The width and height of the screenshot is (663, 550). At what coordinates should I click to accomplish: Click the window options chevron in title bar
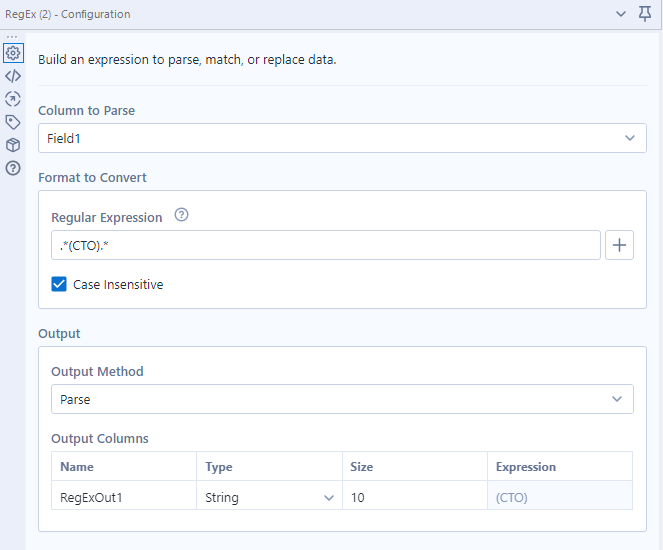pyautogui.click(x=621, y=14)
